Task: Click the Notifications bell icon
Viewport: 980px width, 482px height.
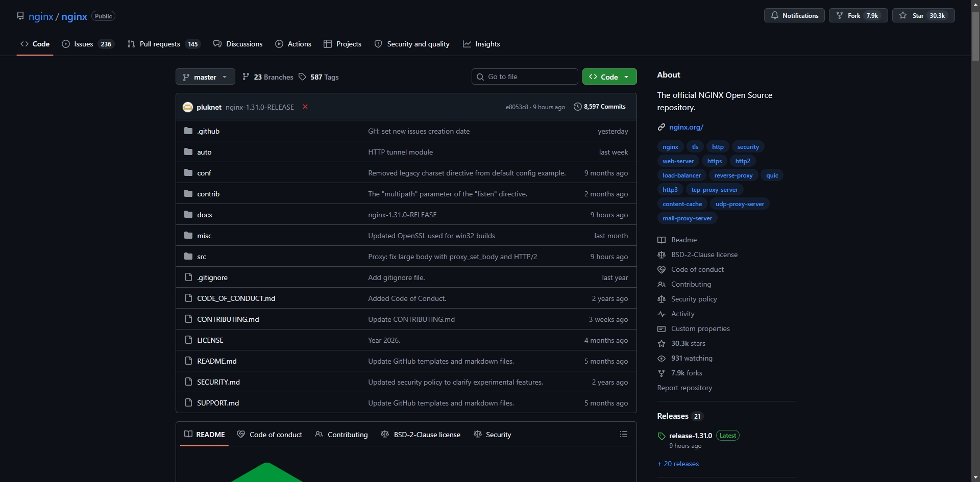Action: [x=775, y=16]
